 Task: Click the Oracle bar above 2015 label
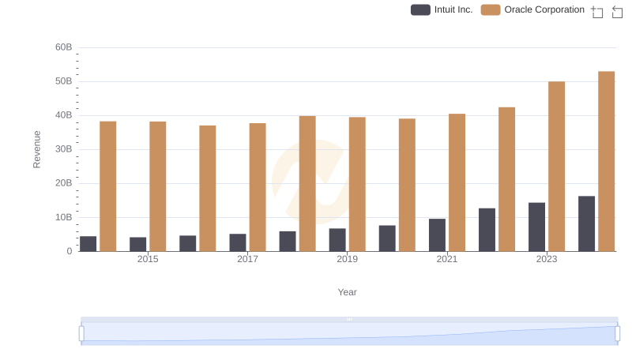point(158,186)
